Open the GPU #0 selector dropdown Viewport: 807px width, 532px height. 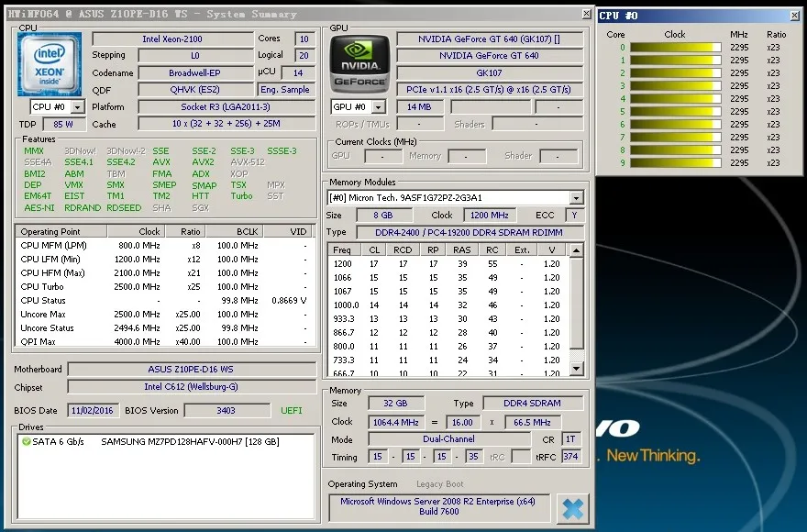378,107
